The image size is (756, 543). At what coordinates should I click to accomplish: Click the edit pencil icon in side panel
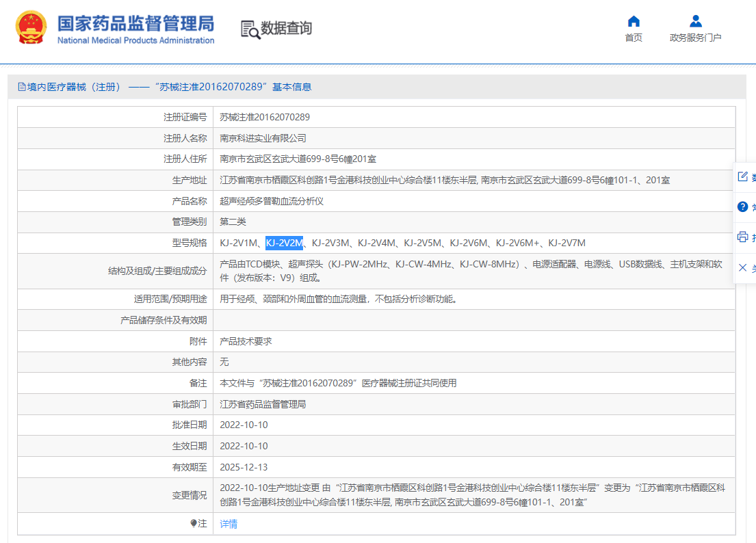click(x=742, y=176)
